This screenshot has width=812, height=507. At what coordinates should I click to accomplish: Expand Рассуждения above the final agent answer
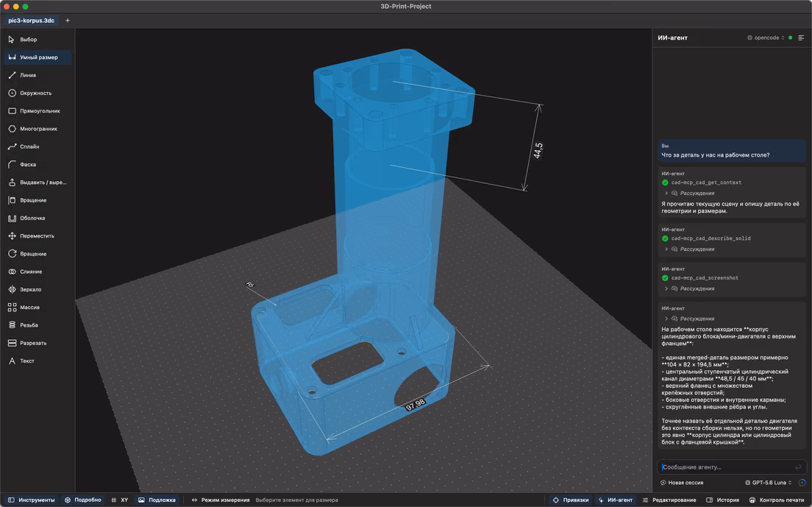[690, 319]
